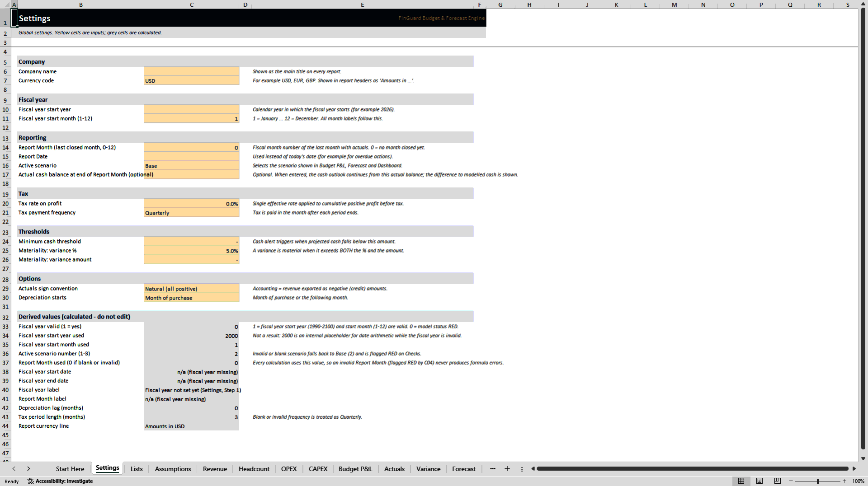The width and height of the screenshot is (868, 486).
Task: Select row 20 header
Action: [5, 203]
